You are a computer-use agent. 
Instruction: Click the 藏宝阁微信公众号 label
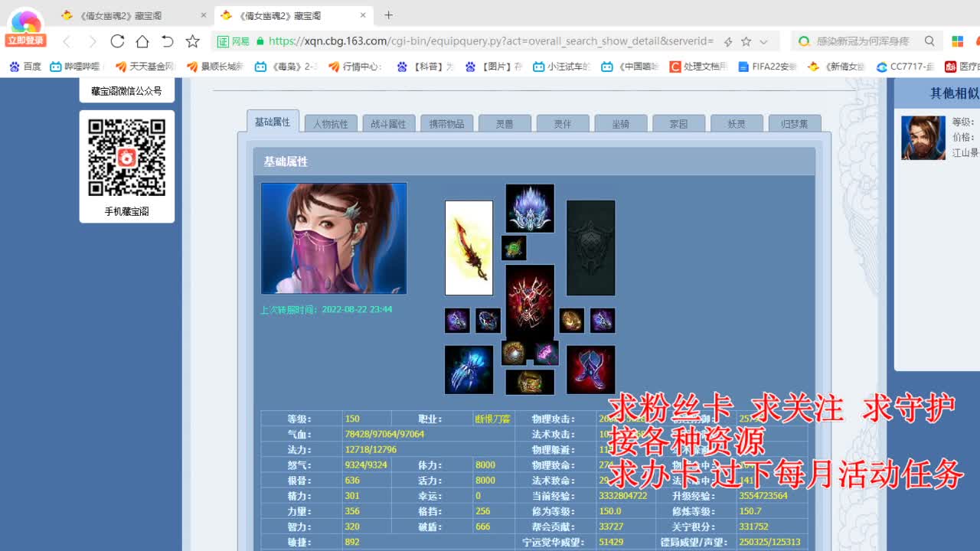pyautogui.click(x=126, y=91)
